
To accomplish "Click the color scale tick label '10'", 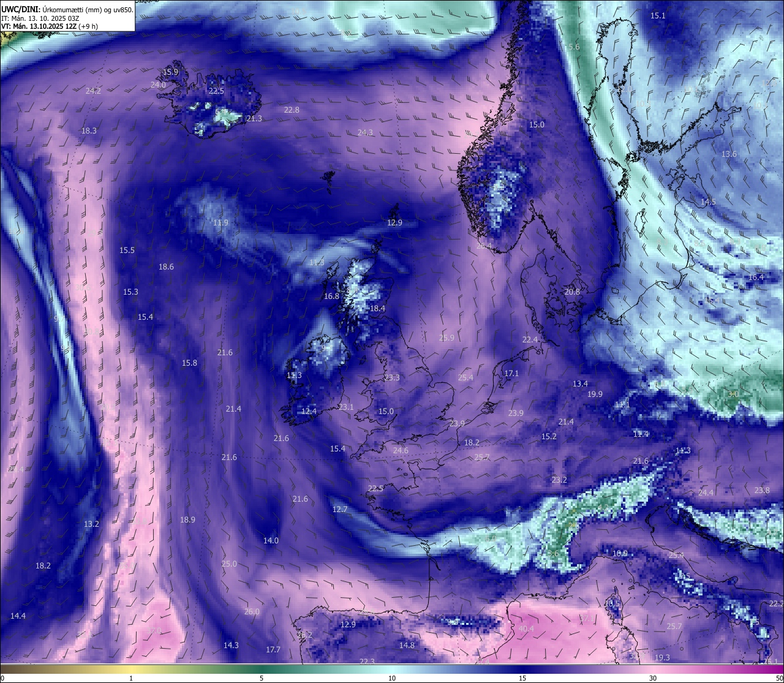I will 392,678.
